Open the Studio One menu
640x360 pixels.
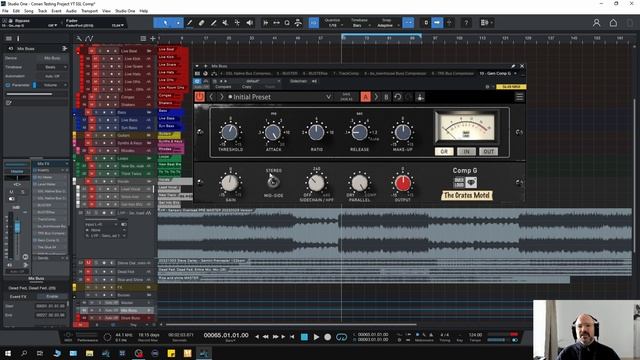125,11
